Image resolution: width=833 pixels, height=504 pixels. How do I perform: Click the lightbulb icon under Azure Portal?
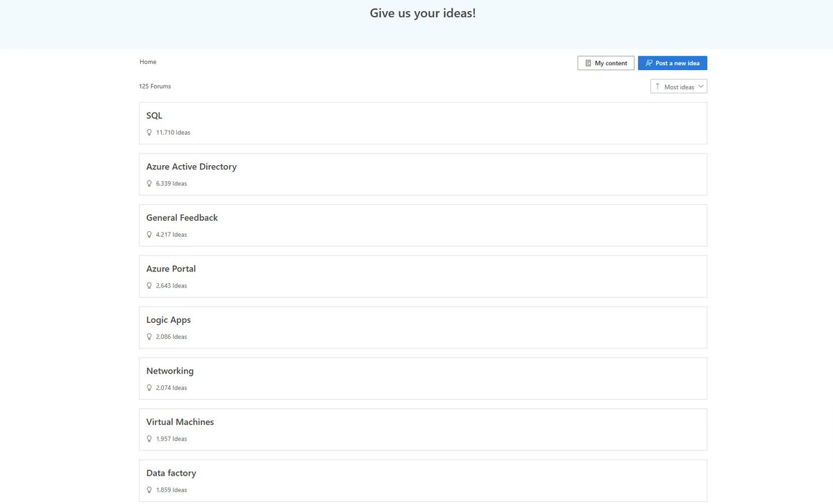pos(149,285)
